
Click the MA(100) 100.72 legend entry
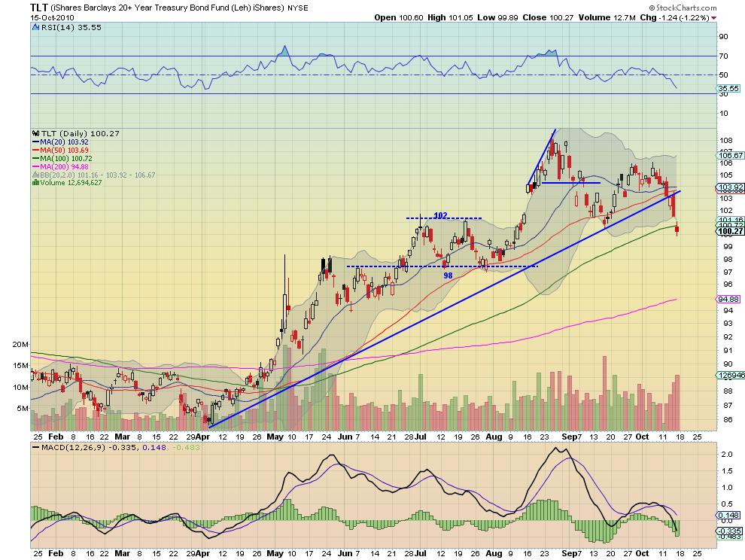(x=66, y=158)
